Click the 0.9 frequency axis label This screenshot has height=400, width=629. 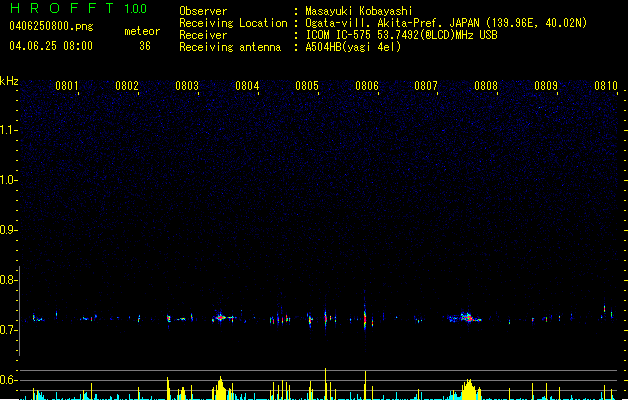(x=8, y=230)
